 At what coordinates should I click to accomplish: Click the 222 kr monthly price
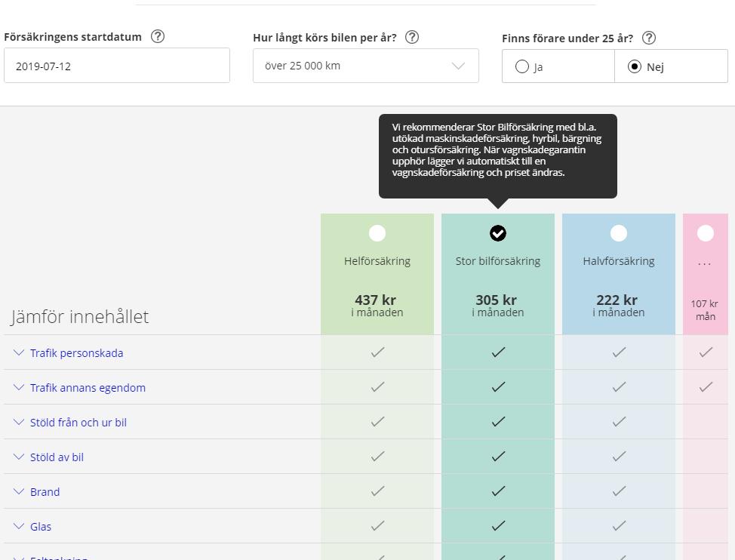[x=617, y=300]
